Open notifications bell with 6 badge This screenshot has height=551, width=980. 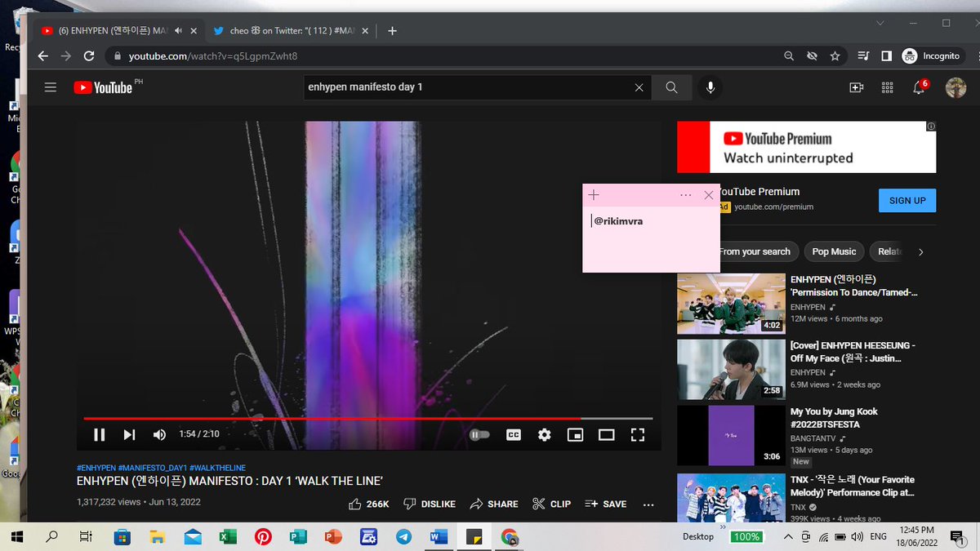(x=920, y=87)
